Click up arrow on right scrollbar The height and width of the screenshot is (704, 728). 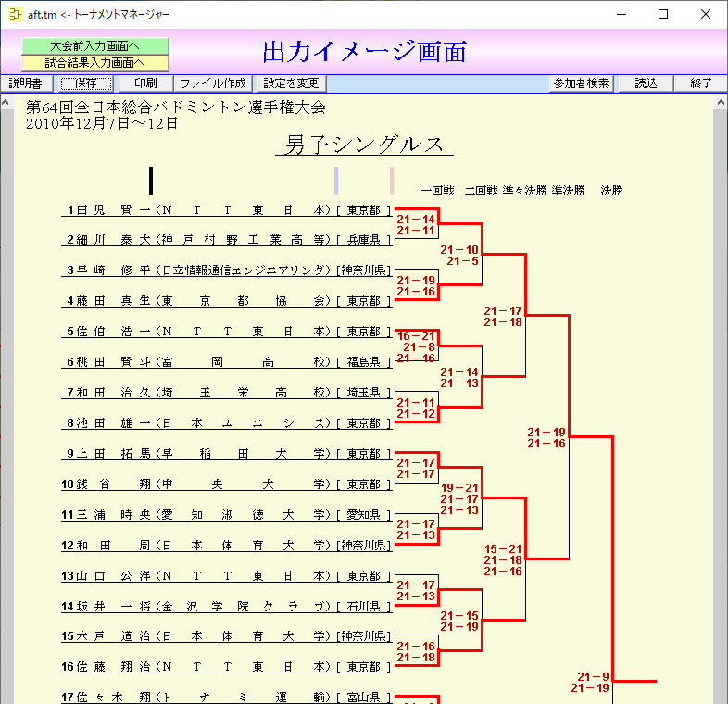(721, 102)
